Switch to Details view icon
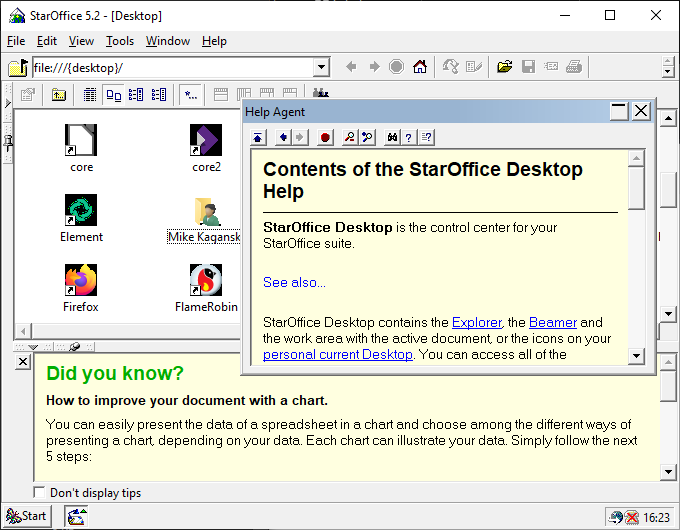The image size is (680, 530). click(90, 94)
